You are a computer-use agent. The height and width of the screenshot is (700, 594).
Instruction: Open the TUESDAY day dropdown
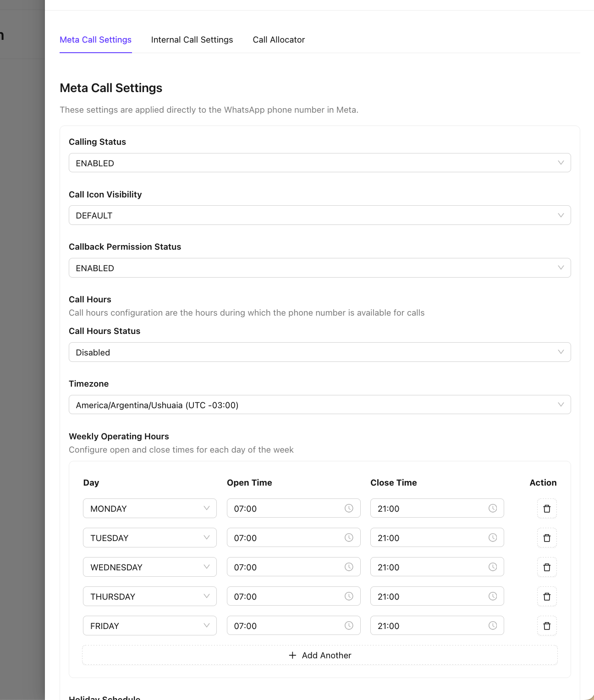click(x=150, y=537)
